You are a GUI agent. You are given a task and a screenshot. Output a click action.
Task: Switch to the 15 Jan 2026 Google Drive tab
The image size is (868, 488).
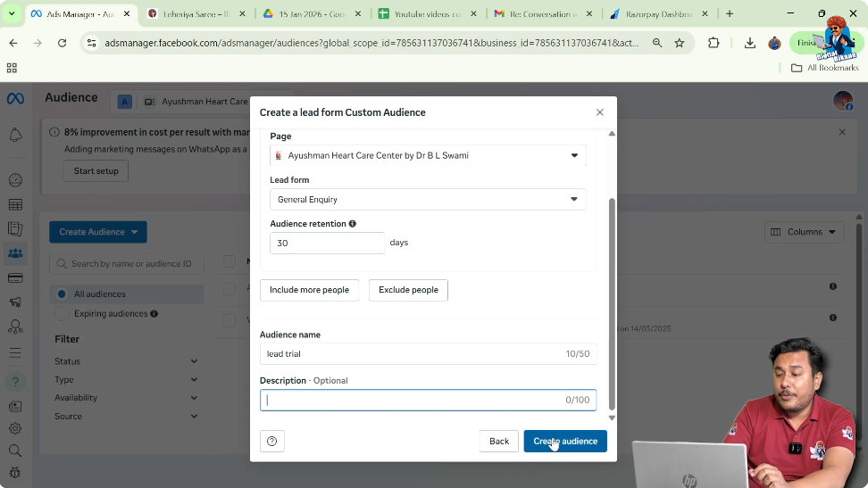pos(313,14)
